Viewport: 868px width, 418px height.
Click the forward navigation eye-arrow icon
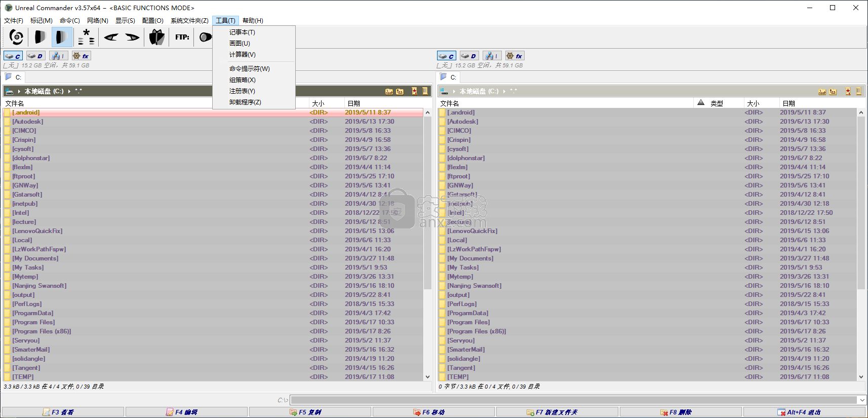point(132,37)
